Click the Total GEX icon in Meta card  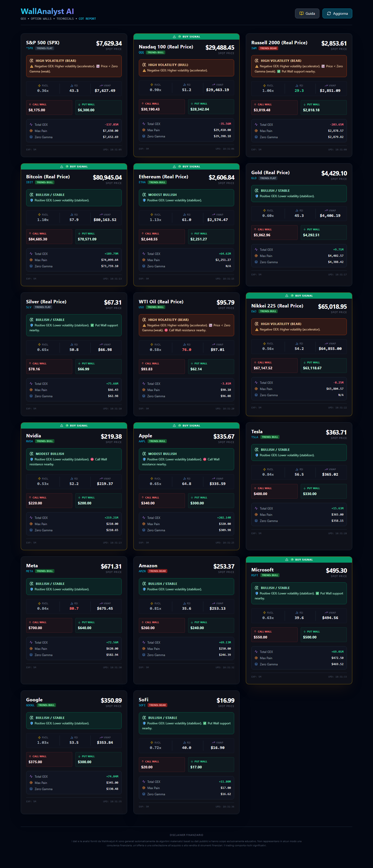point(31,643)
